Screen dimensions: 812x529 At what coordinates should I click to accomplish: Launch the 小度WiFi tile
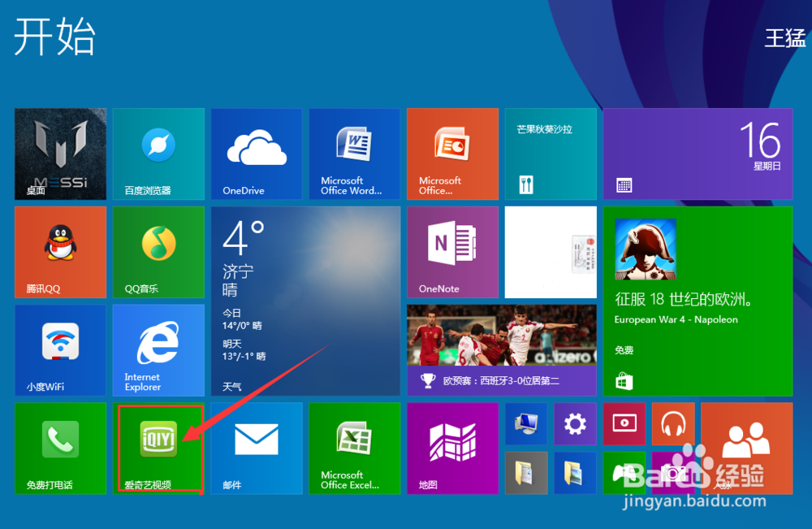61,350
